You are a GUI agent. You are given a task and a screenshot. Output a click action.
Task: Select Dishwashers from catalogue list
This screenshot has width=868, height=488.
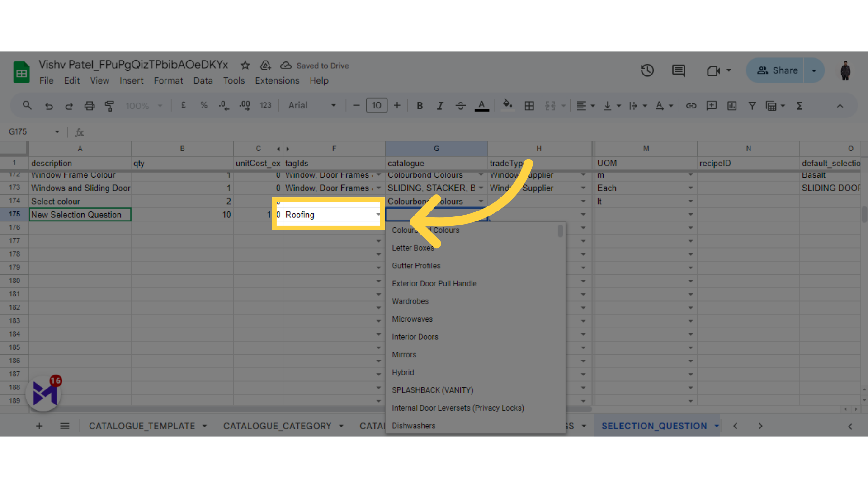413,426
